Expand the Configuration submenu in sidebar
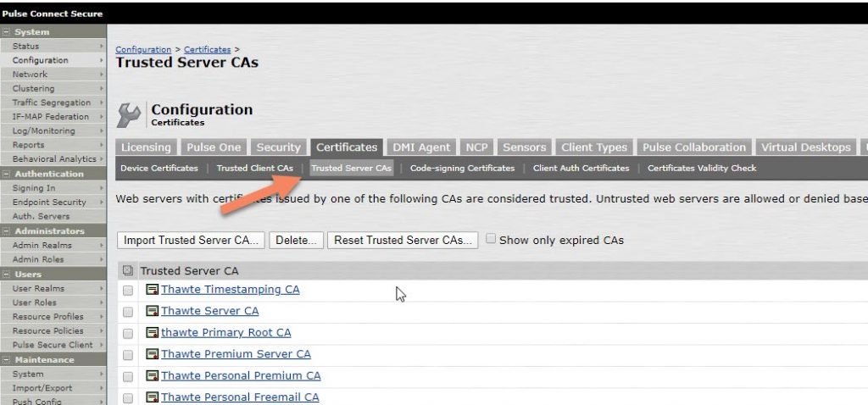 click(x=102, y=60)
